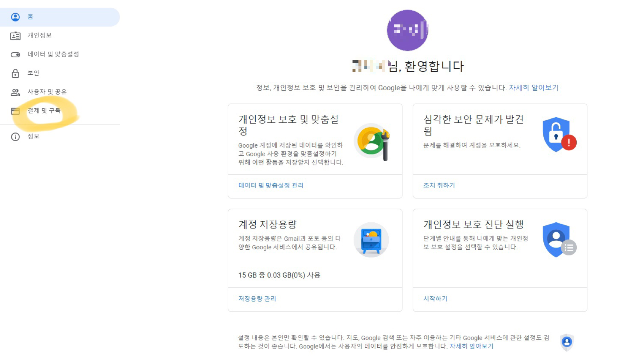This screenshot has width=617, height=364.
Task: Open 결제 및 구독 menu item
Action: click(60, 111)
